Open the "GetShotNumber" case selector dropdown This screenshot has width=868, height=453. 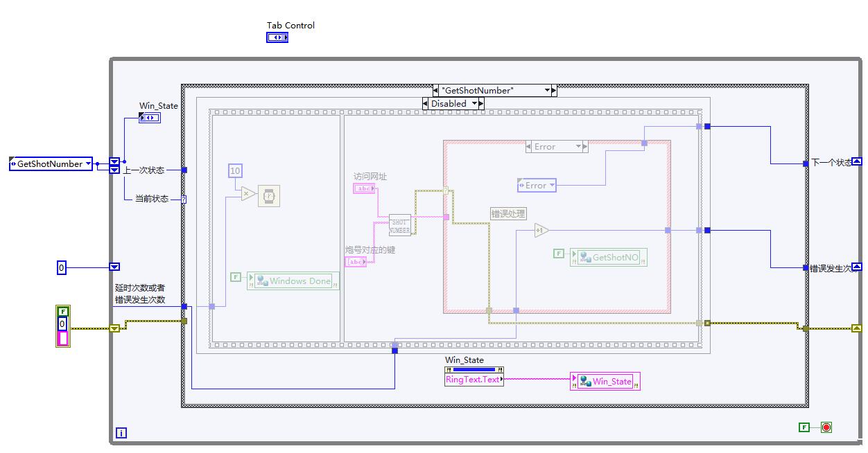547,91
